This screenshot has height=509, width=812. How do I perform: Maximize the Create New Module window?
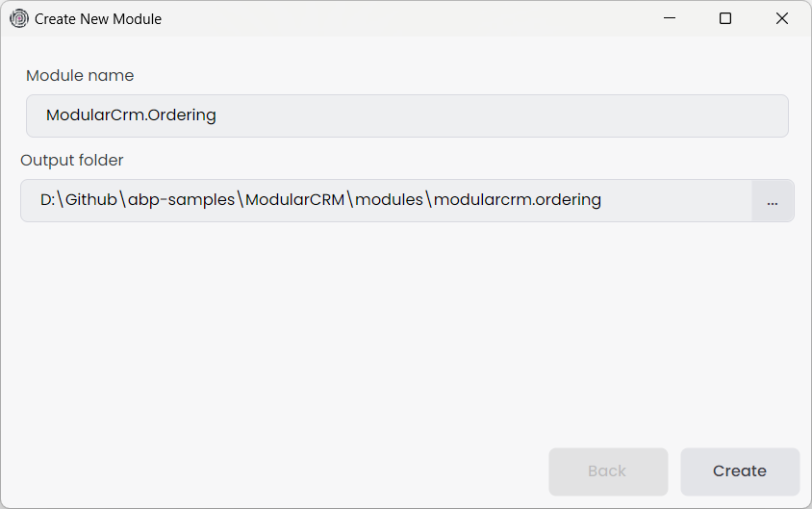coord(725,18)
